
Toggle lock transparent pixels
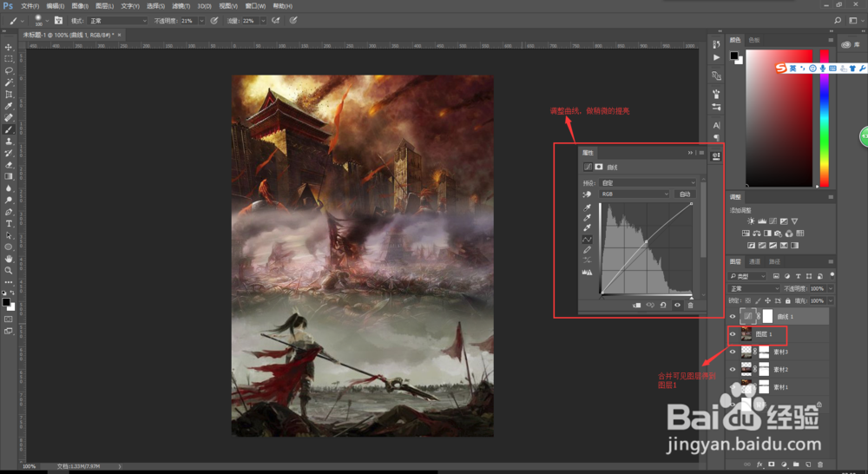(748, 300)
